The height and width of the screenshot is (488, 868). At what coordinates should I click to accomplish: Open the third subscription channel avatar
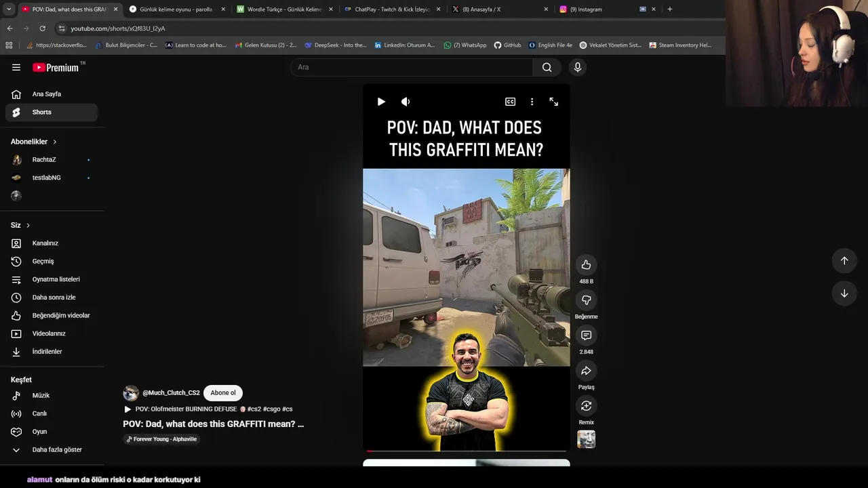pyautogui.click(x=16, y=195)
